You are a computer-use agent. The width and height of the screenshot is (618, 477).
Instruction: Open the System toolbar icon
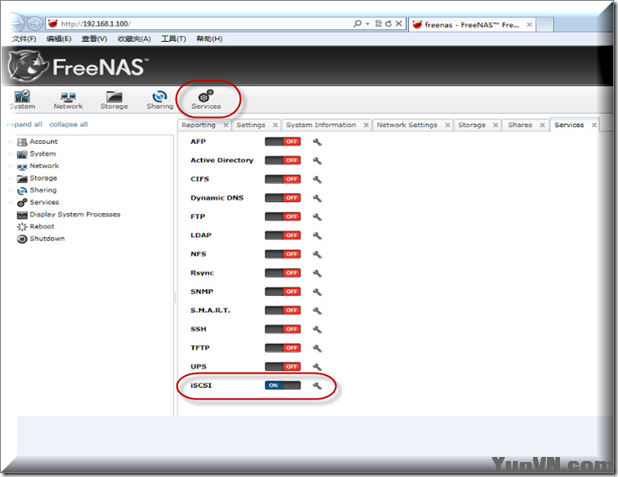[x=22, y=100]
